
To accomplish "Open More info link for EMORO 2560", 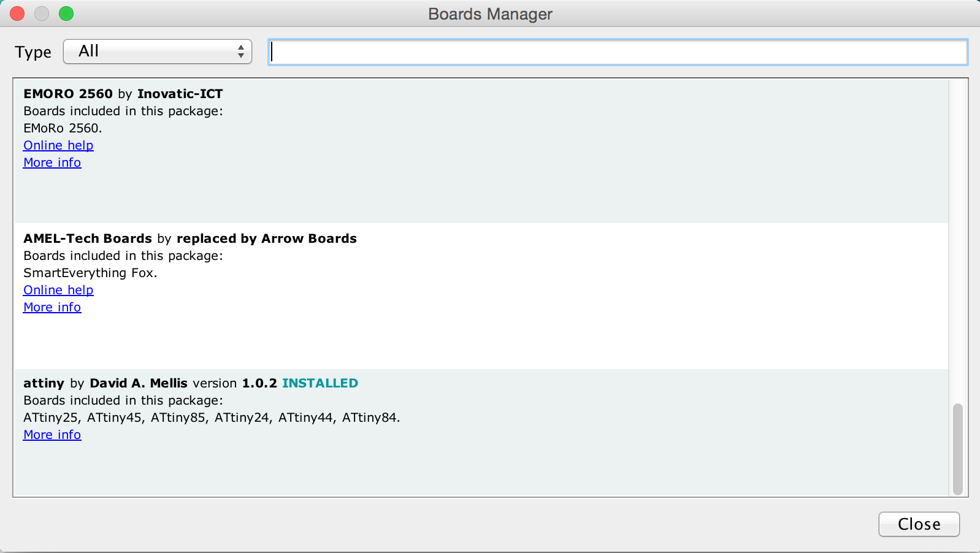I will (x=52, y=162).
